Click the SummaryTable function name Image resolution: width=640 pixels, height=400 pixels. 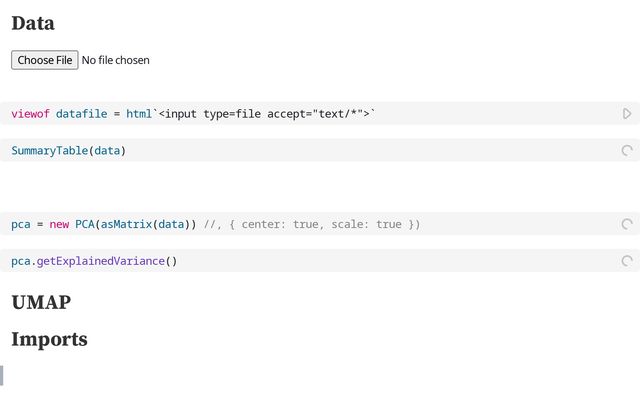(x=49, y=151)
